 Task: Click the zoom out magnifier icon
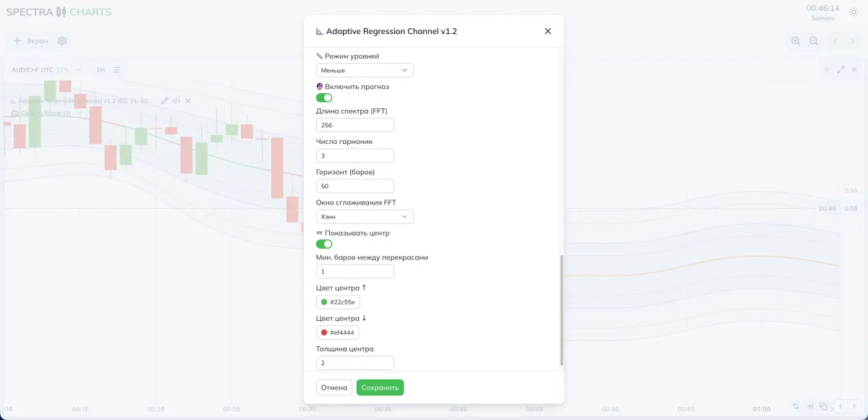[814, 41]
